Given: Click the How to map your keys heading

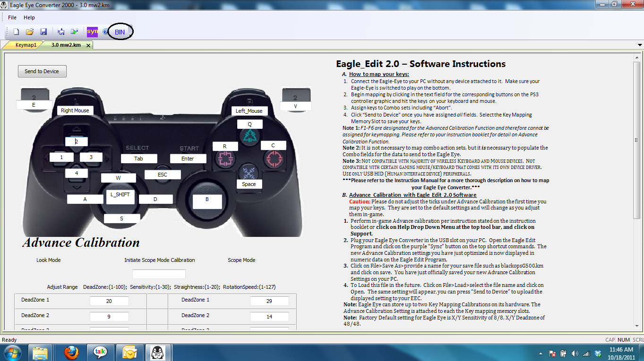Looking at the screenshot, I should tap(379, 74).
